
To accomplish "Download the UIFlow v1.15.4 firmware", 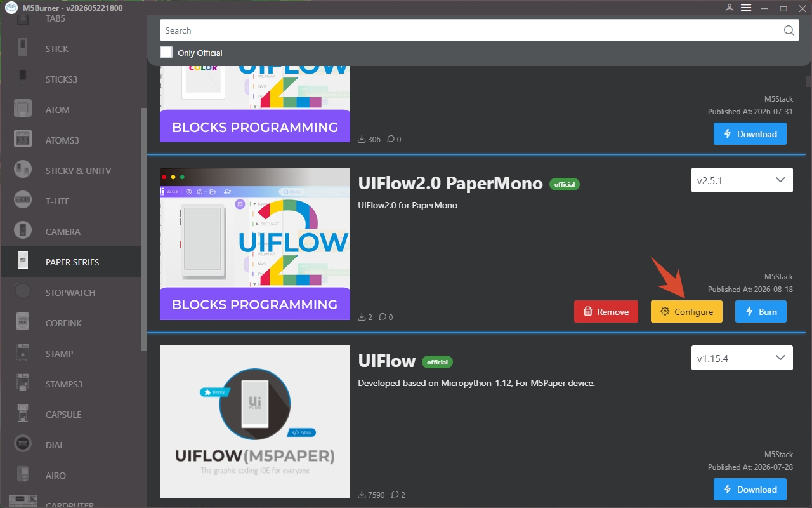I will tap(750, 489).
